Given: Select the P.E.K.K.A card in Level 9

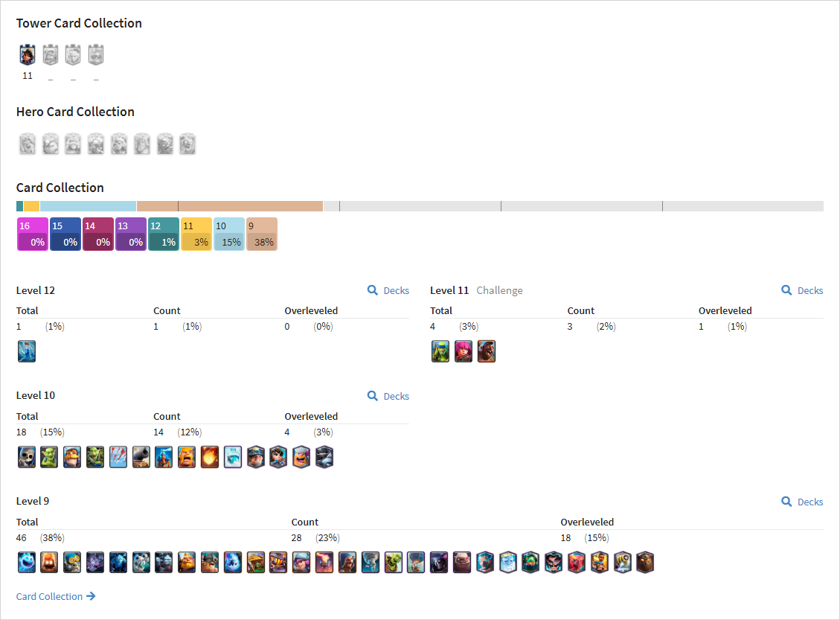Looking at the screenshot, I should [x=439, y=563].
